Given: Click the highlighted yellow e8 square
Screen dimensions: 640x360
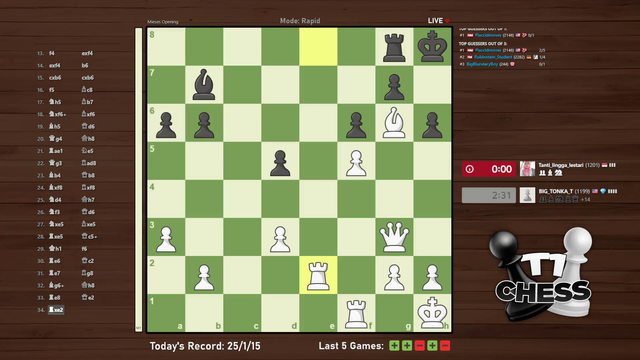Looking at the screenshot, I should 318,47.
